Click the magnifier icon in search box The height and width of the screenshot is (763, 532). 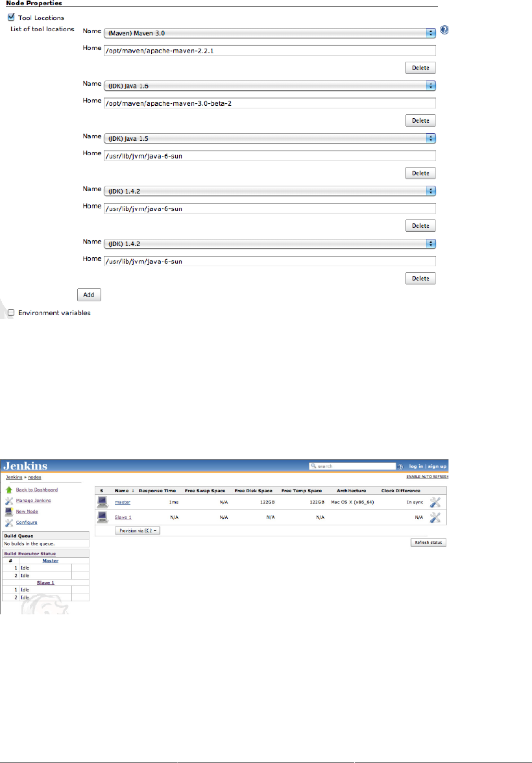pos(313,466)
